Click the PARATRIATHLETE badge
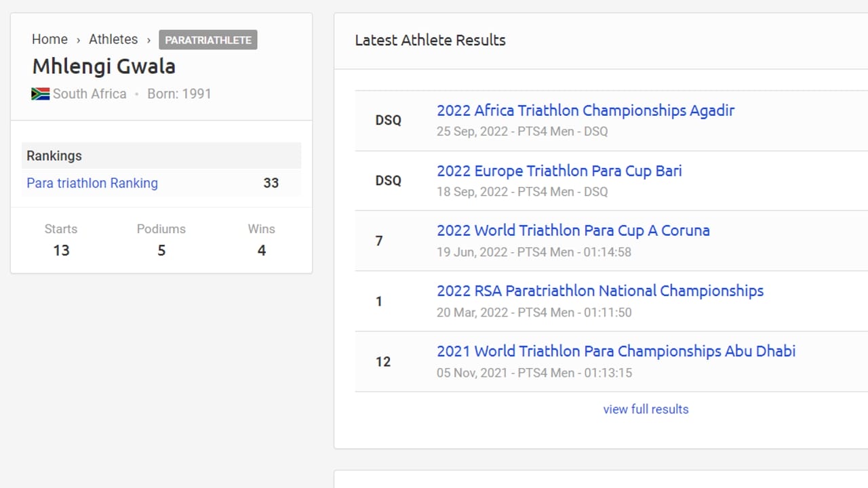The height and width of the screenshot is (488, 868). [x=208, y=40]
